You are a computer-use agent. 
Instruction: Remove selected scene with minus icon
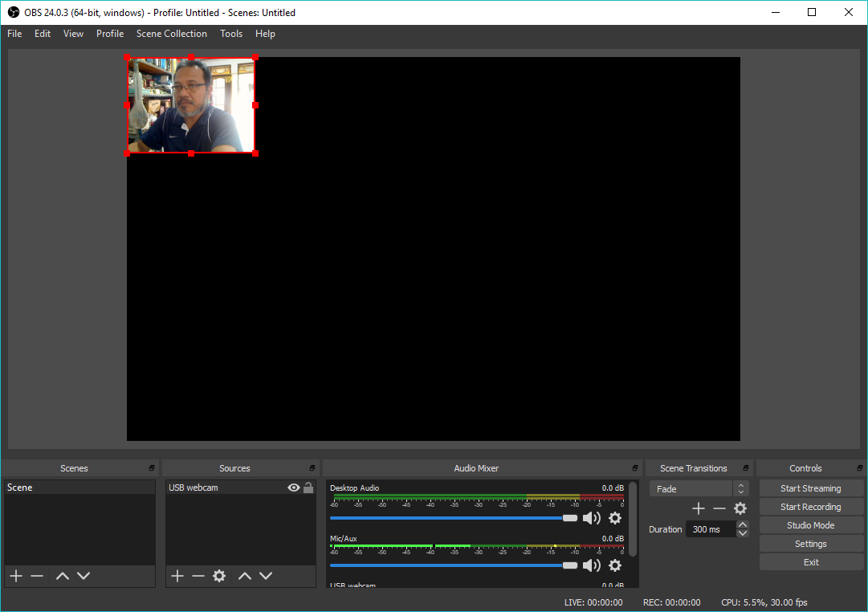[37, 576]
